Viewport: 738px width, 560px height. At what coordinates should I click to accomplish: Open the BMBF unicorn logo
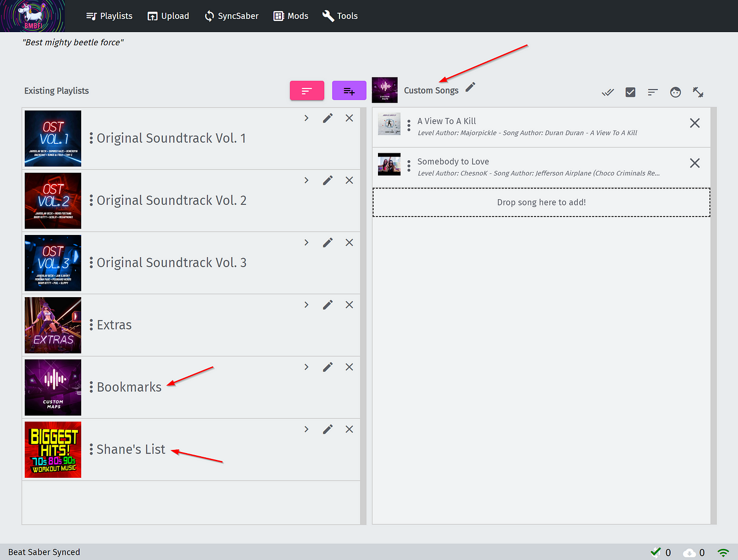[33, 16]
